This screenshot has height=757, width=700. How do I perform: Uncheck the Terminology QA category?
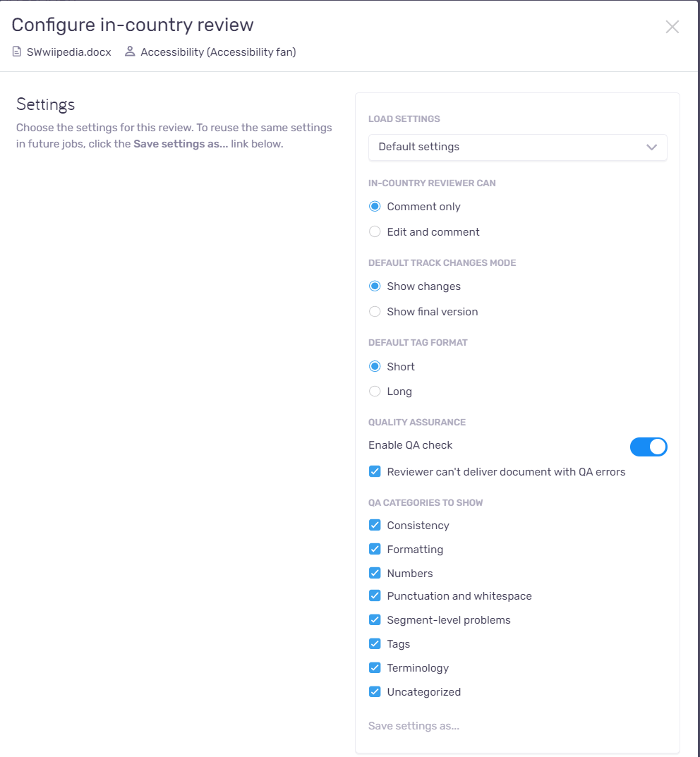point(375,667)
